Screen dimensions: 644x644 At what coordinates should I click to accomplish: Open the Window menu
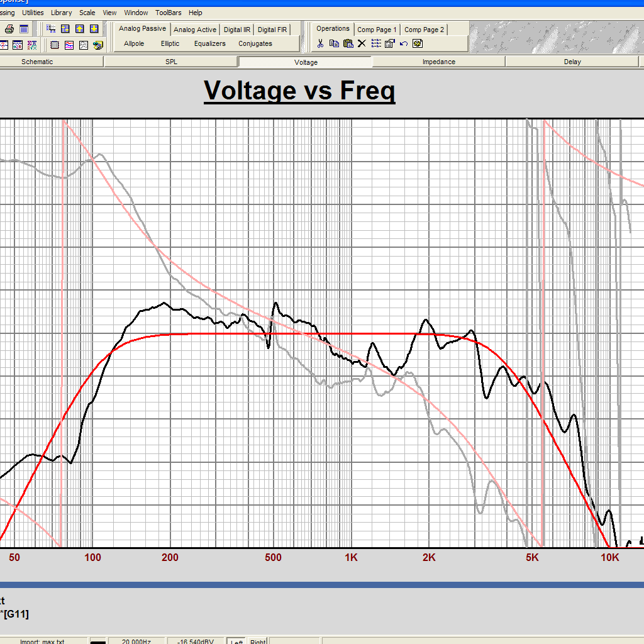tap(136, 13)
